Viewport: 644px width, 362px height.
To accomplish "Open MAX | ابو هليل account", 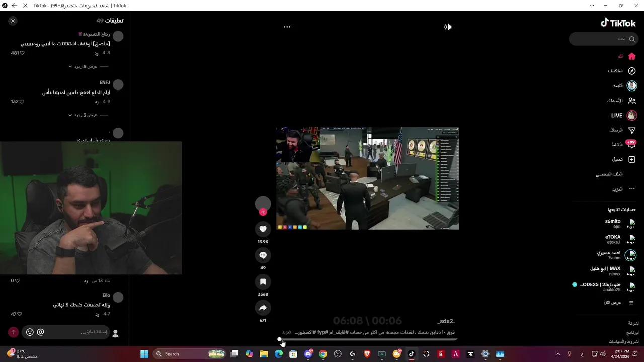I will point(613,271).
